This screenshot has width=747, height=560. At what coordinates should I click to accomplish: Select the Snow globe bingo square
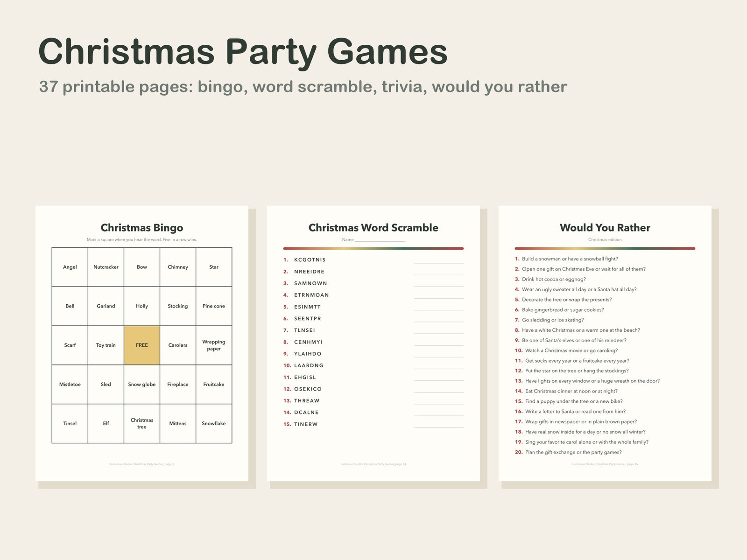[x=142, y=385]
